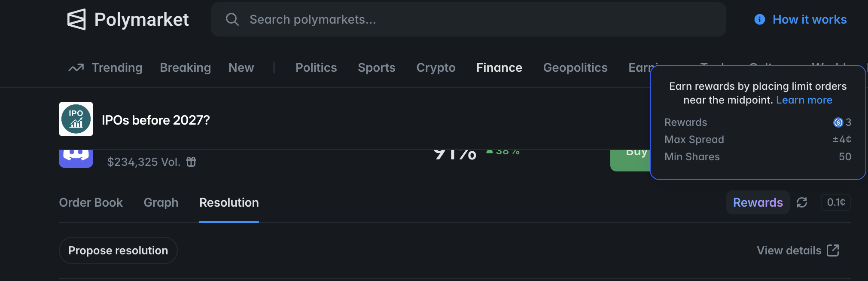
Task: Click the Propose resolution button
Action: pos(118,250)
